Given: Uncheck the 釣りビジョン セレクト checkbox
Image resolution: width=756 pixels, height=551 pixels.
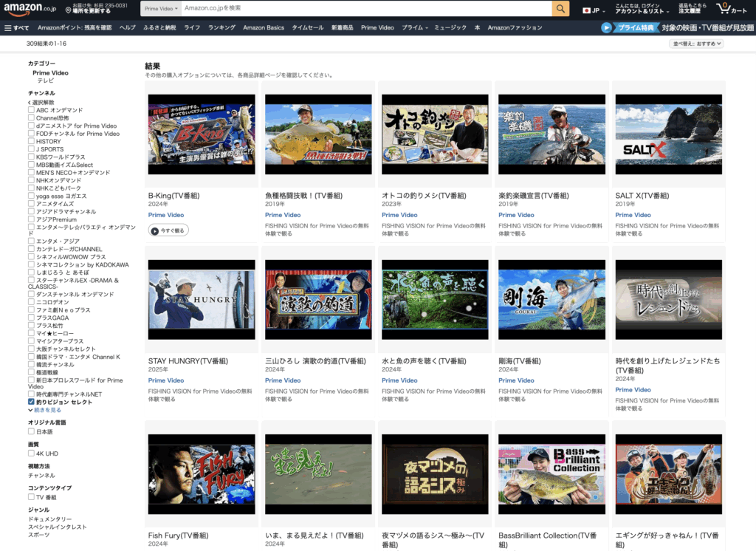Looking at the screenshot, I should click(x=31, y=402).
